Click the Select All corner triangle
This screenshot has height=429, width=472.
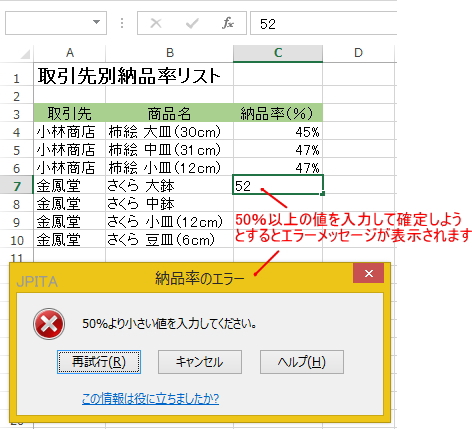tap(25, 54)
